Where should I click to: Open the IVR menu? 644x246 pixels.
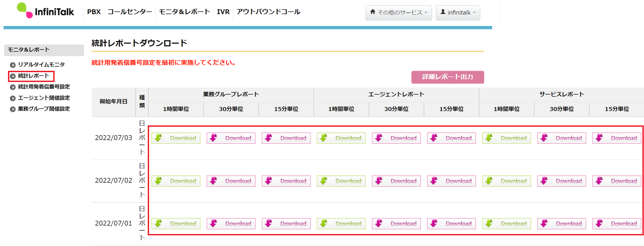tap(223, 12)
